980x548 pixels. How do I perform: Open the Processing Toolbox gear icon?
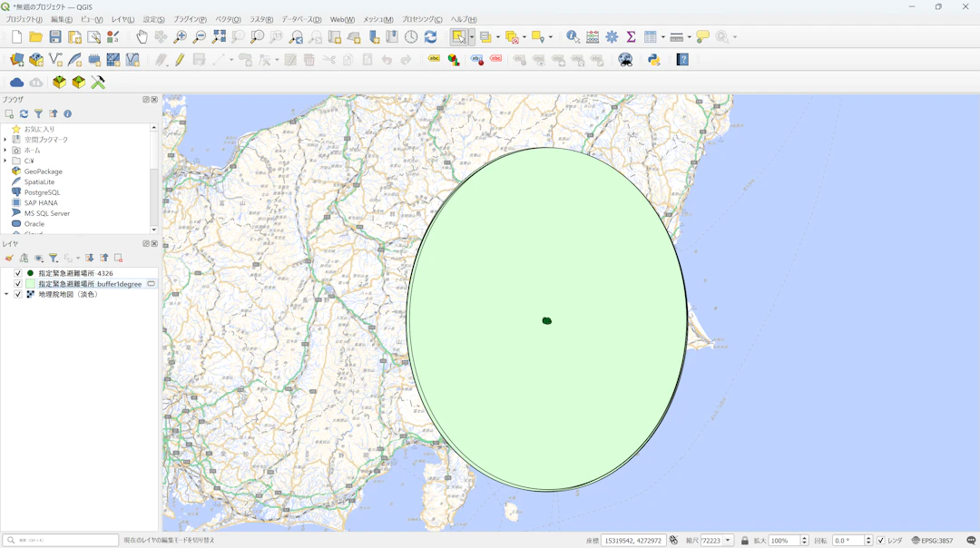pos(612,37)
